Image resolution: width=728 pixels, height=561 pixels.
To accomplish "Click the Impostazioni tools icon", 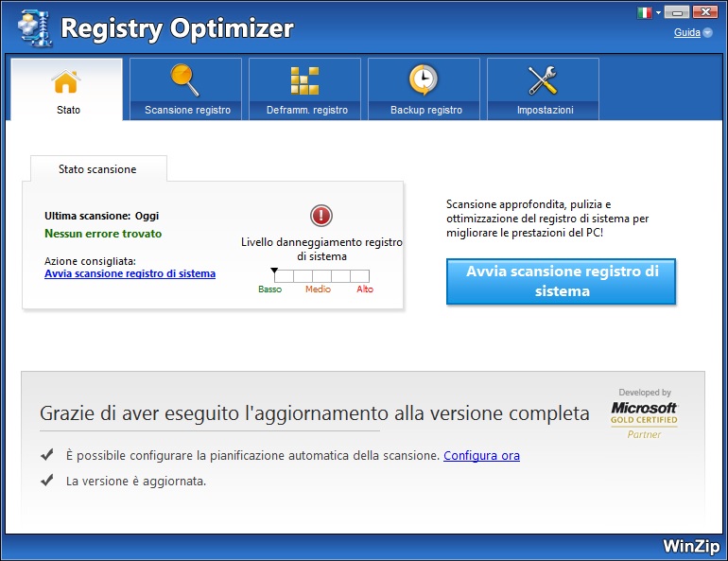I will [x=543, y=80].
